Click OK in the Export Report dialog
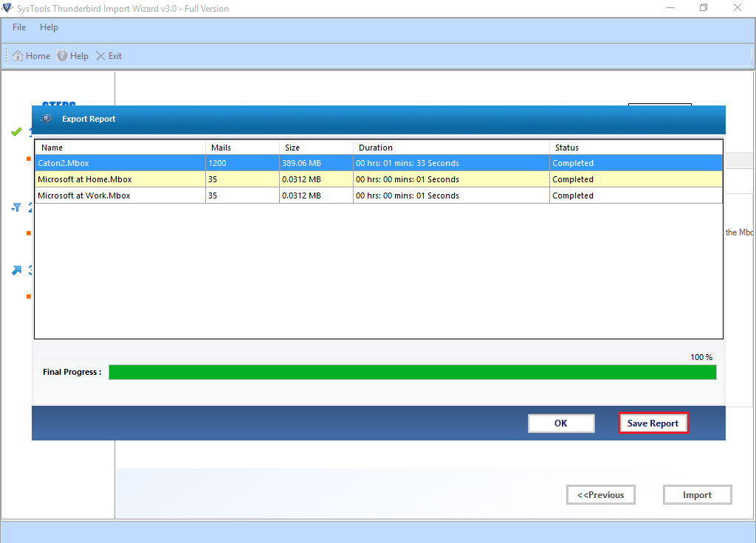756x543 pixels. pyautogui.click(x=561, y=423)
